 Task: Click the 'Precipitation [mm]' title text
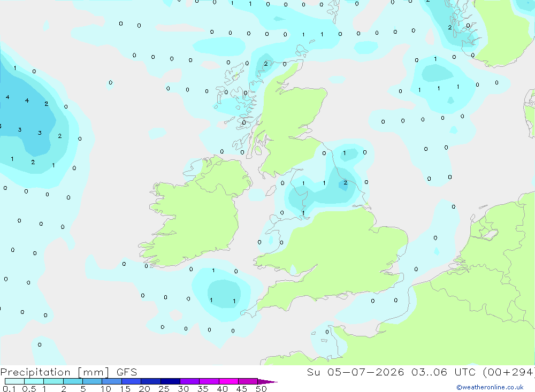coord(55,372)
